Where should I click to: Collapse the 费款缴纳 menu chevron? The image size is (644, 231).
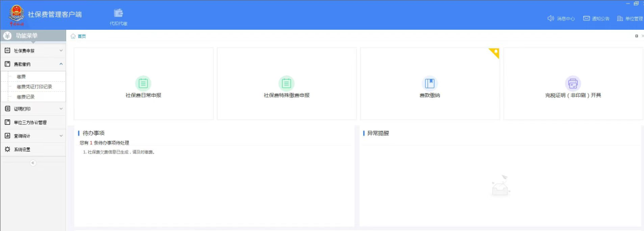(61, 64)
